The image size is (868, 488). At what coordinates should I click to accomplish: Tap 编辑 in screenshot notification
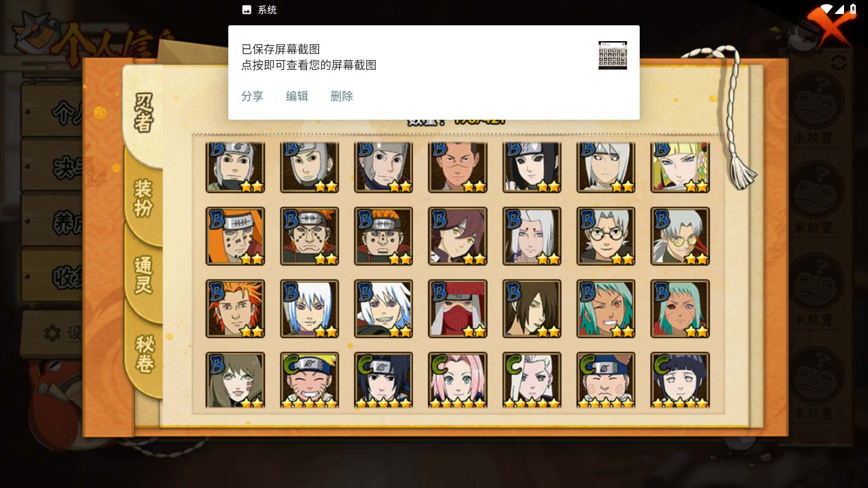pyautogui.click(x=297, y=96)
